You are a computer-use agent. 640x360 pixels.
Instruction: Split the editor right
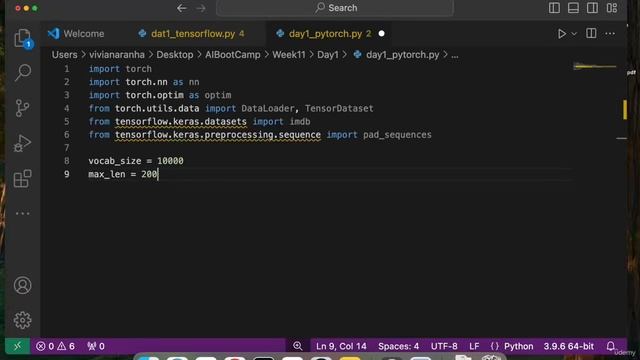click(x=591, y=33)
